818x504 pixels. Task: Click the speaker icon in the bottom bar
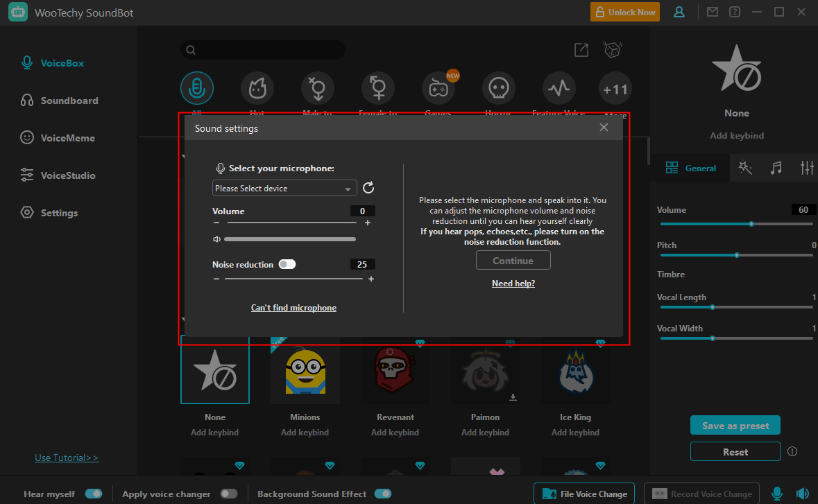tap(804, 494)
